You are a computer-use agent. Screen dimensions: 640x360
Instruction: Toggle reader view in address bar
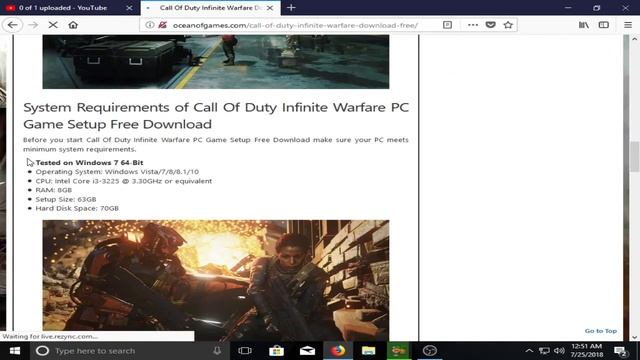point(447,25)
